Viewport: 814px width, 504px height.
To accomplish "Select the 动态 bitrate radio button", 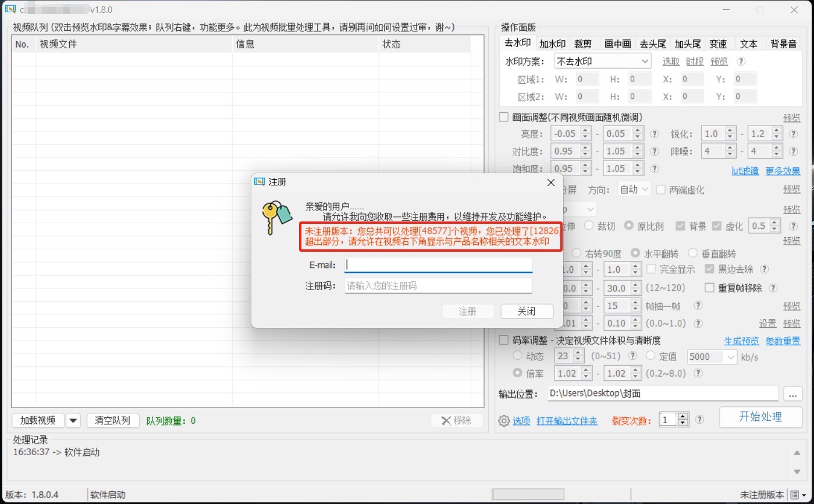I will pyautogui.click(x=517, y=356).
